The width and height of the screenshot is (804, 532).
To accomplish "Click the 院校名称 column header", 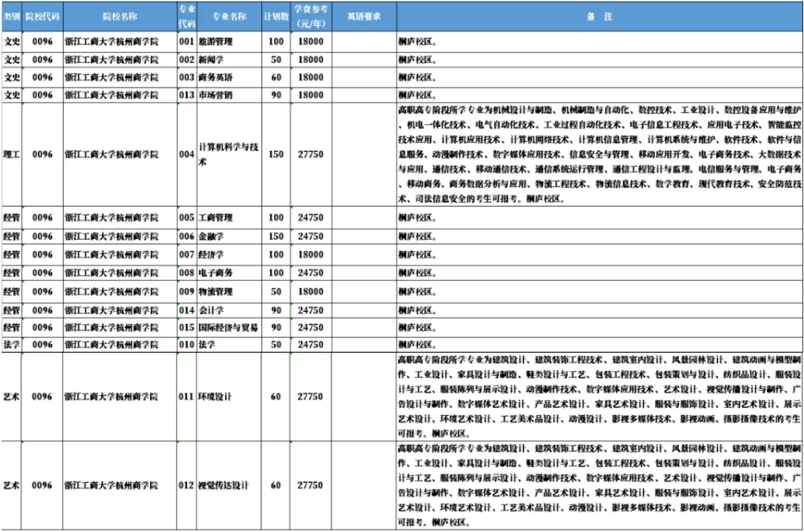I will click(119, 17).
